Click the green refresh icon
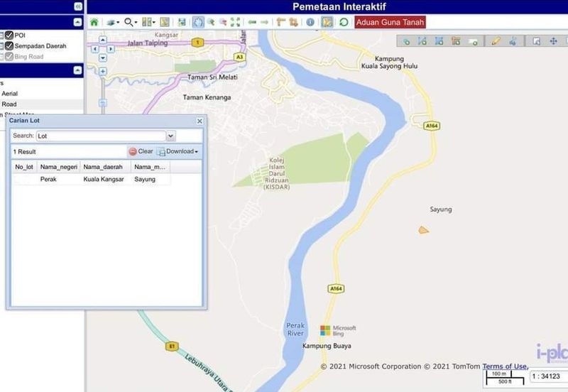Image resolution: width=568 pixels, height=392 pixels. point(344,22)
